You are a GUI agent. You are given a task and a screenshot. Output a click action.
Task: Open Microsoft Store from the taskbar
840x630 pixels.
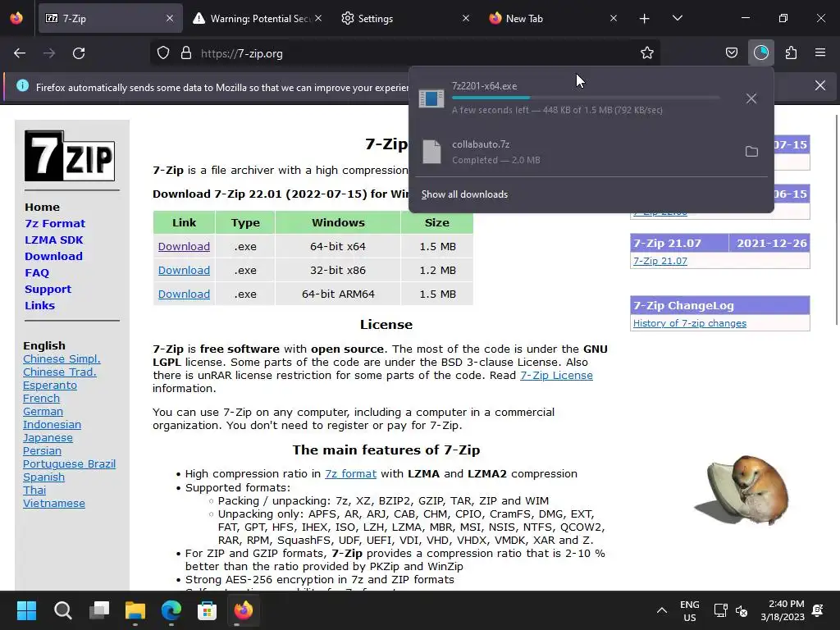(207, 610)
